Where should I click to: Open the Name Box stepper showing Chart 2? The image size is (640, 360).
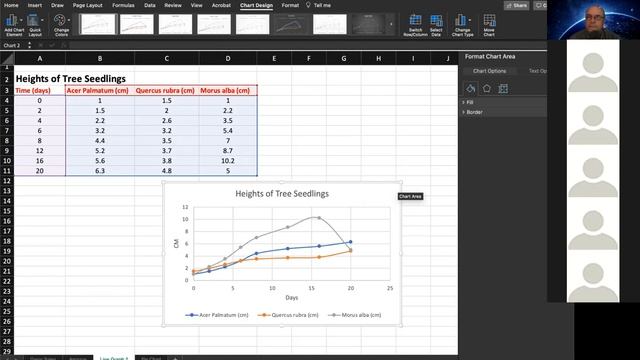click(x=29, y=45)
